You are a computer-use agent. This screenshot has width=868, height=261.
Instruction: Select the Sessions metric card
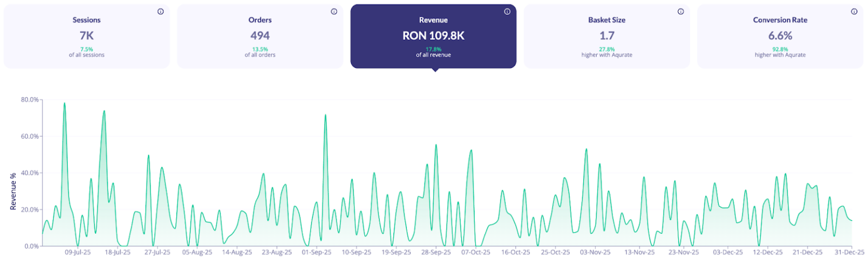click(x=86, y=36)
